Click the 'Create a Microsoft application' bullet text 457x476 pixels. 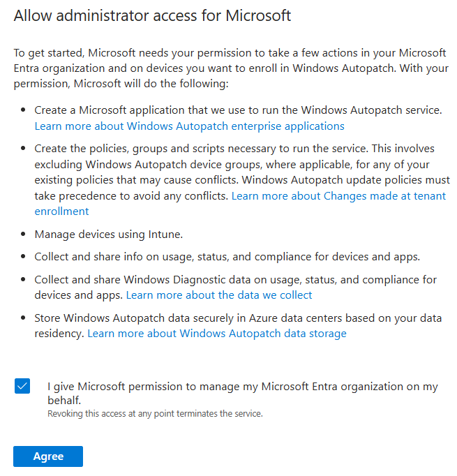pos(238,110)
